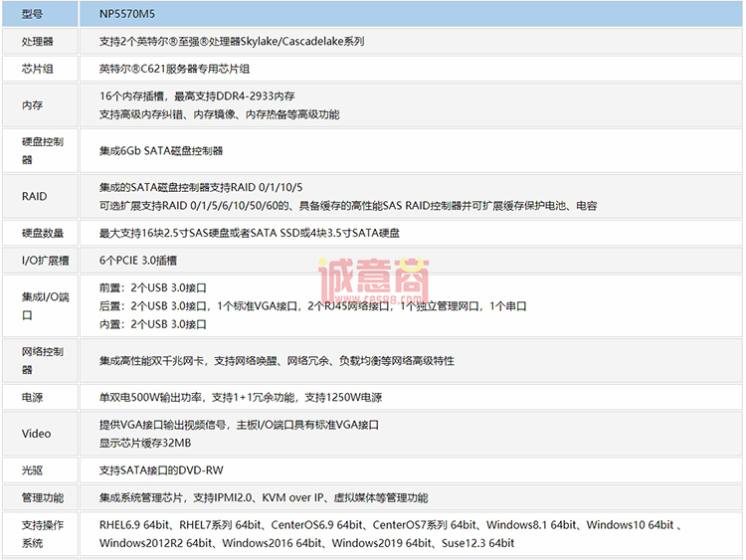Screen dimensions: 746x560
Task: Select the RAID row label
Action: click(x=34, y=197)
